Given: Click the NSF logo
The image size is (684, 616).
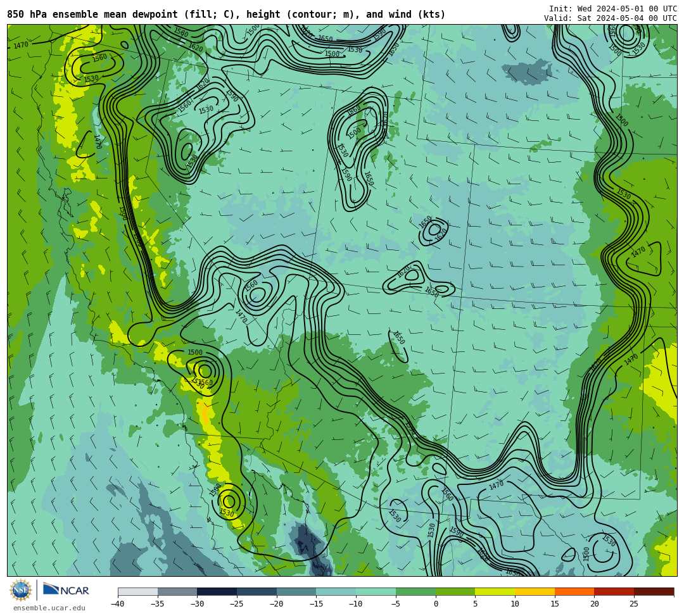Looking at the screenshot, I should (x=21, y=590).
